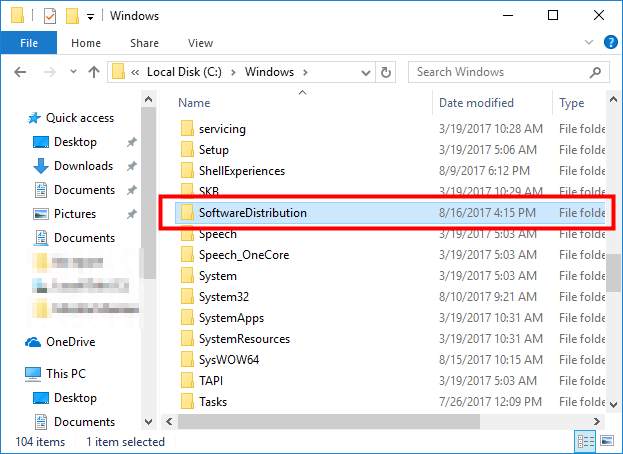Open the Customize Quick Access Toolbar dropdown
The width and height of the screenshot is (623, 454).
91,17
